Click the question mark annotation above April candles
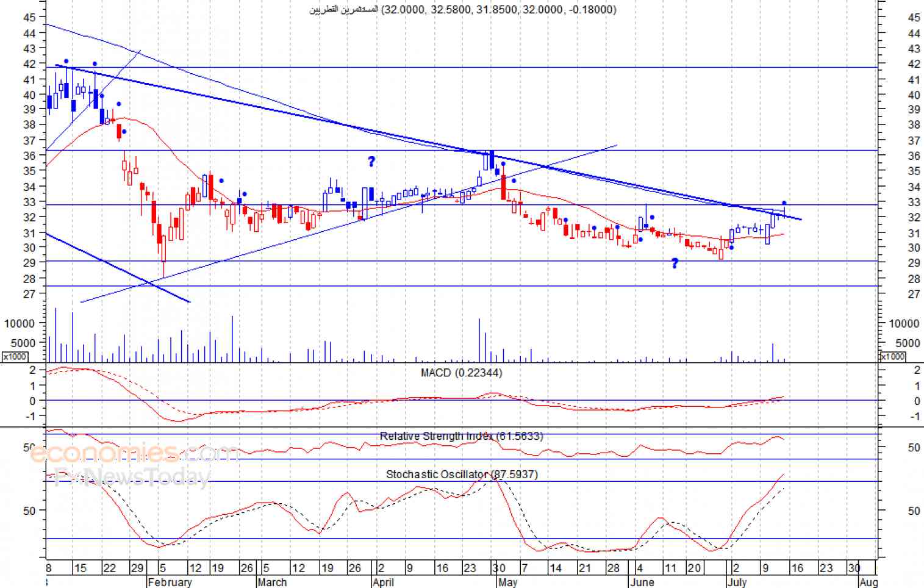This screenshot has width=924, height=588. tap(371, 162)
